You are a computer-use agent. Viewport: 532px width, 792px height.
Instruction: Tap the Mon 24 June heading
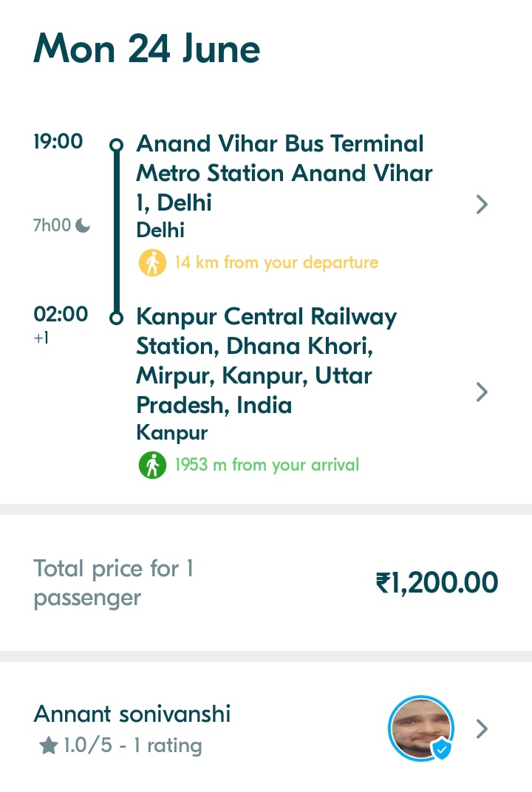click(147, 49)
